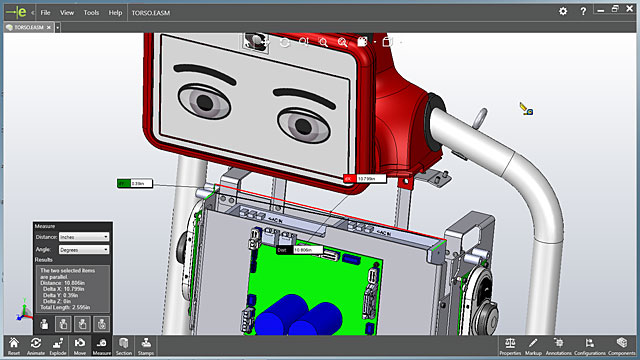
Task: Open the Distance units dropdown showing Inches
Action: click(84, 237)
